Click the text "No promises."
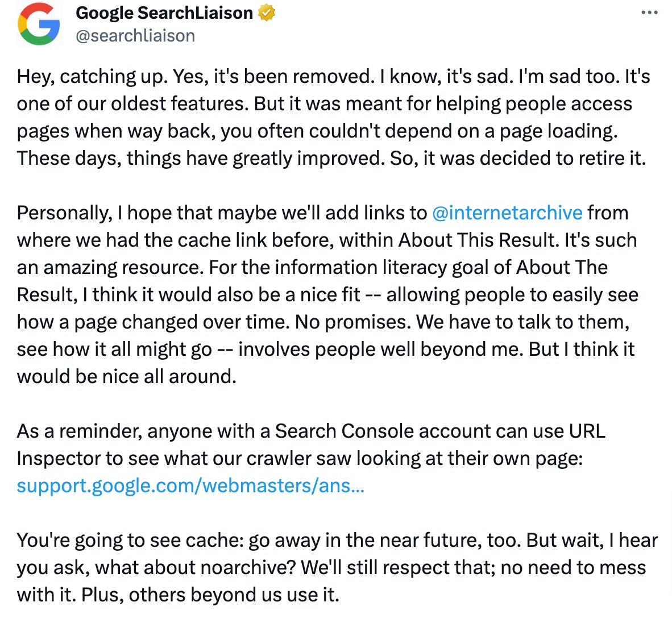The width and height of the screenshot is (672, 623). (353, 322)
